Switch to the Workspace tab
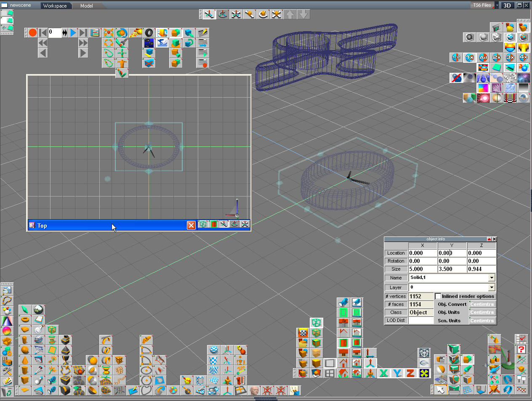The width and height of the screenshot is (532, 401). pos(55,5)
